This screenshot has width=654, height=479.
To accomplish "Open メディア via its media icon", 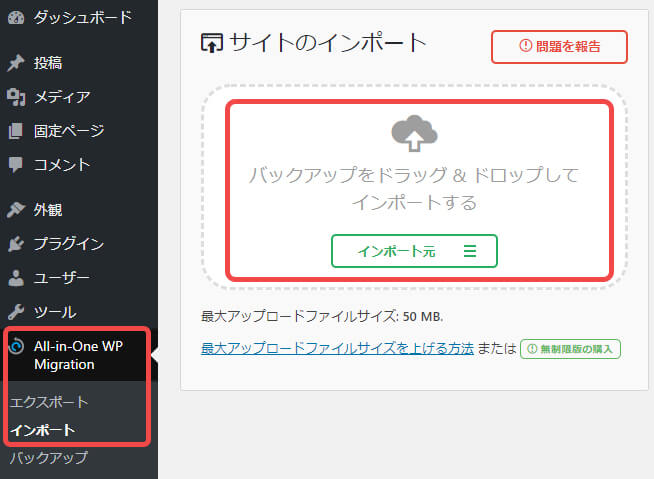I will point(15,97).
